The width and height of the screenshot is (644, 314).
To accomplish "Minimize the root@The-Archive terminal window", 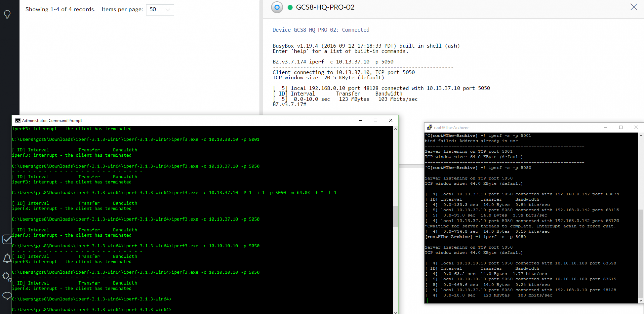I will [606, 128].
